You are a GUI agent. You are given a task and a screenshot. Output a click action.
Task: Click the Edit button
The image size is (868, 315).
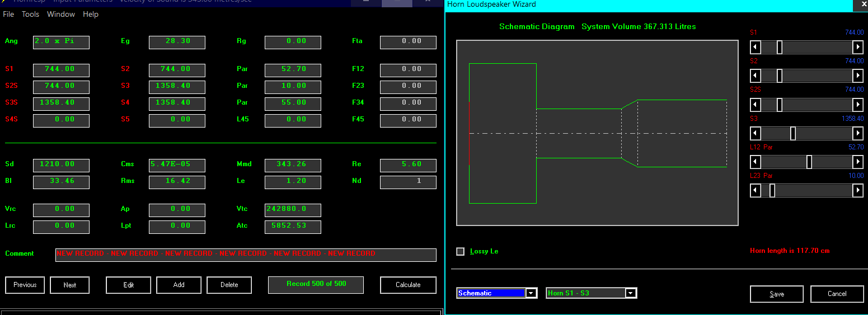129,285
